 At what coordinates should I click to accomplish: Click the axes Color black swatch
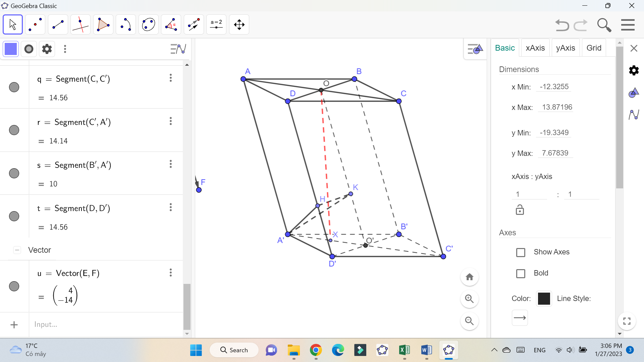[544, 298]
